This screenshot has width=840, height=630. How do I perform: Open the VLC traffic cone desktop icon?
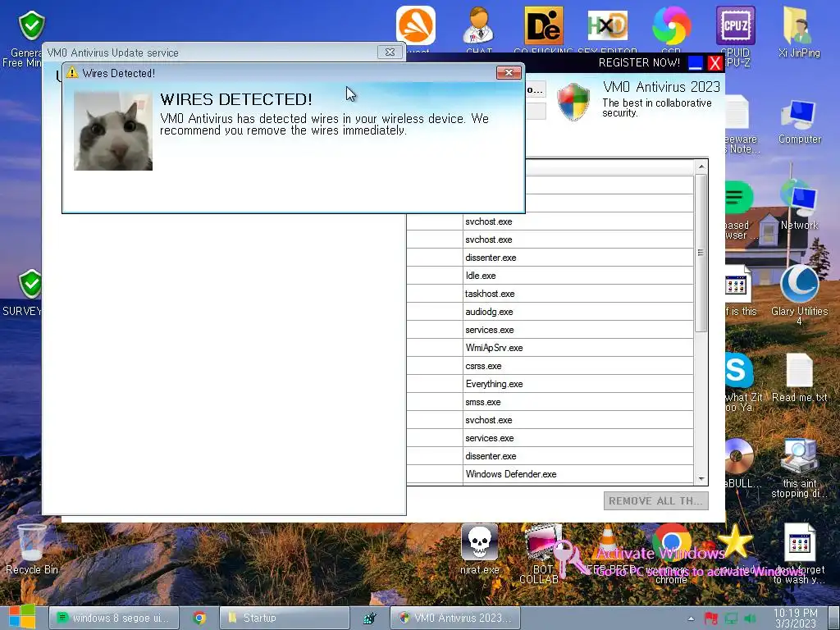point(608,541)
